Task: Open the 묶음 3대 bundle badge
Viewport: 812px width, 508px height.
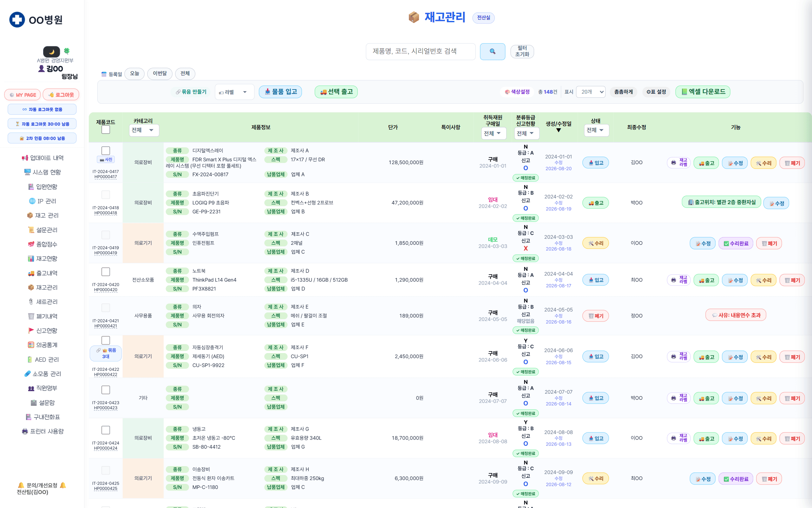Action: [106, 353]
